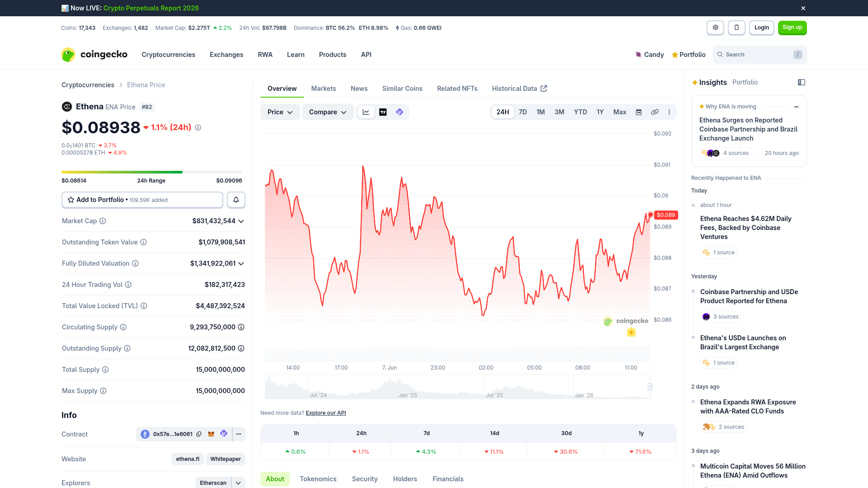The height and width of the screenshot is (488, 868).
Task: Follow Explore our API link
Action: coord(326,413)
